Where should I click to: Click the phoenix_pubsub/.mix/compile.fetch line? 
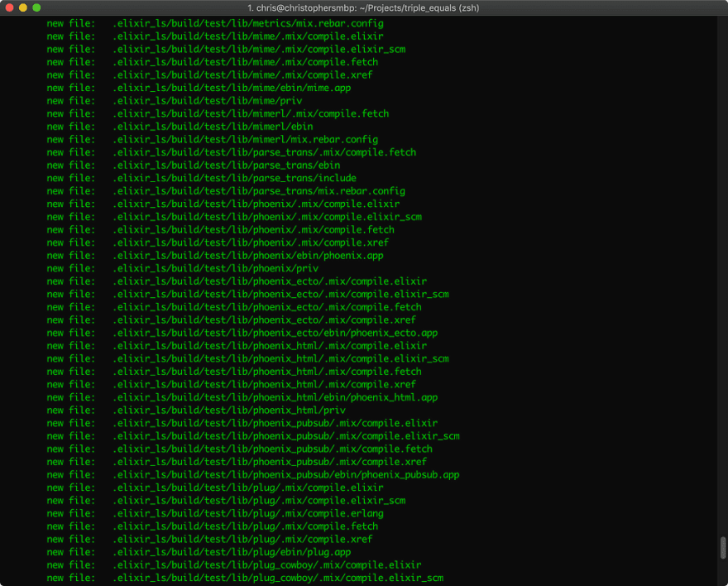point(240,449)
